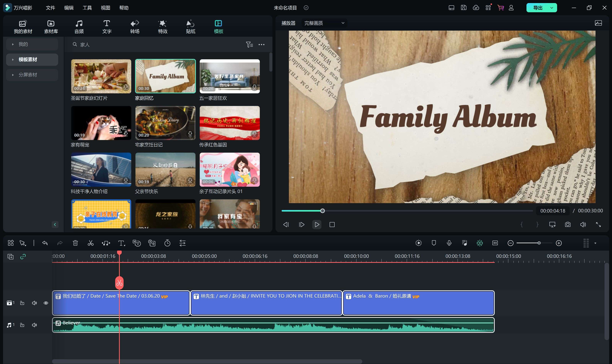612x364 pixels.
Task: Open the stickers panel (贴纸)
Action: point(190,26)
